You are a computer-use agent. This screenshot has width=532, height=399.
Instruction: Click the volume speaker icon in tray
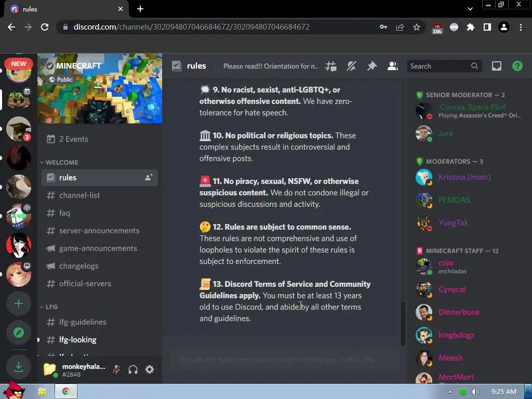click(x=475, y=392)
